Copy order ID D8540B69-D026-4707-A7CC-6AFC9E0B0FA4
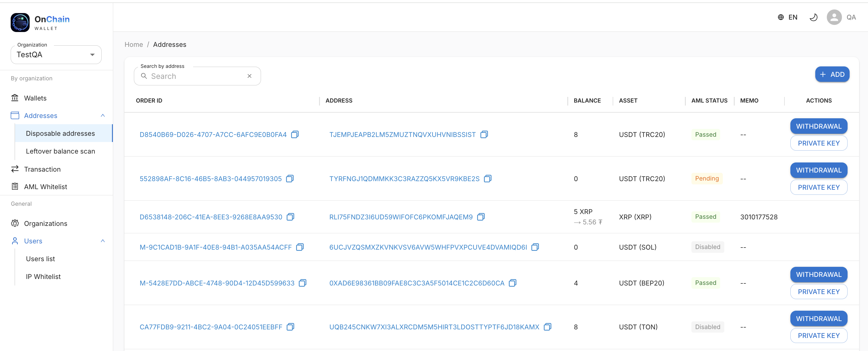The width and height of the screenshot is (868, 351). tap(295, 135)
